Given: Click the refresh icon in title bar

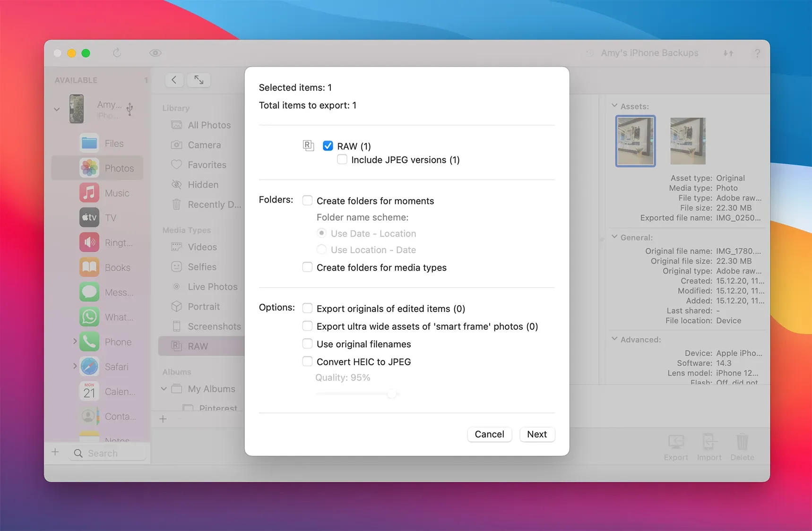Looking at the screenshot, I should point(117,53).
